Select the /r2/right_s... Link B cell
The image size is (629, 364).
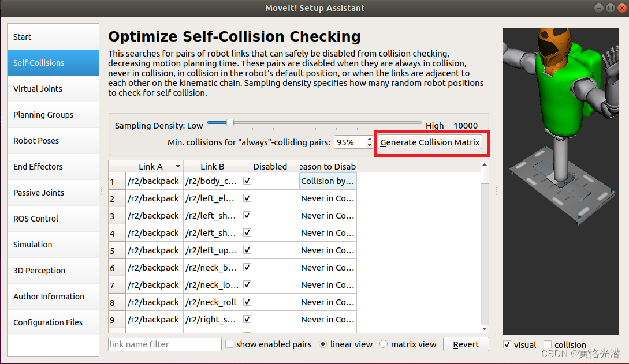click(x=212, y=320)
